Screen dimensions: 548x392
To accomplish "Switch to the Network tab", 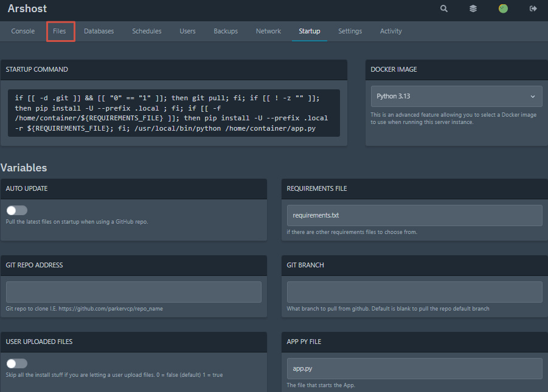I will click(x=268, y=31).
